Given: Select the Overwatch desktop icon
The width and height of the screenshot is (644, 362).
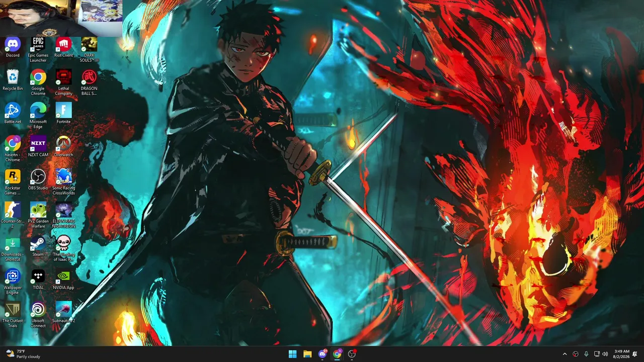Looking at the screenshot, I should coord(63,147).
